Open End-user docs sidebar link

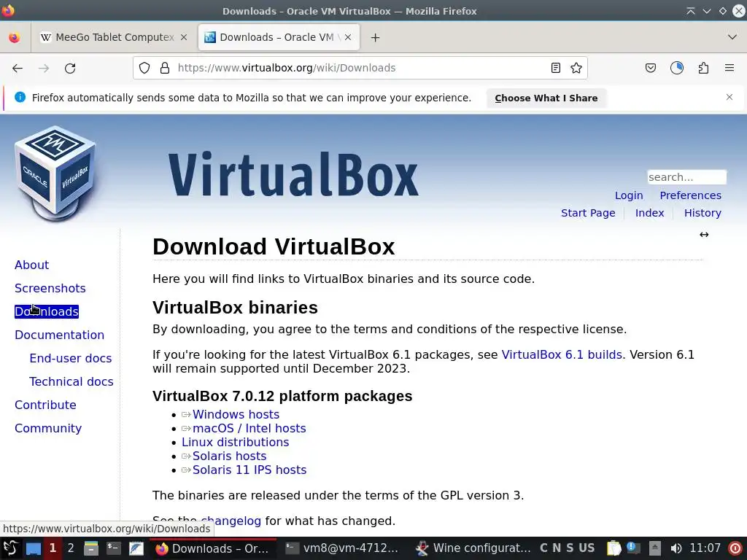tap(71, 358)
